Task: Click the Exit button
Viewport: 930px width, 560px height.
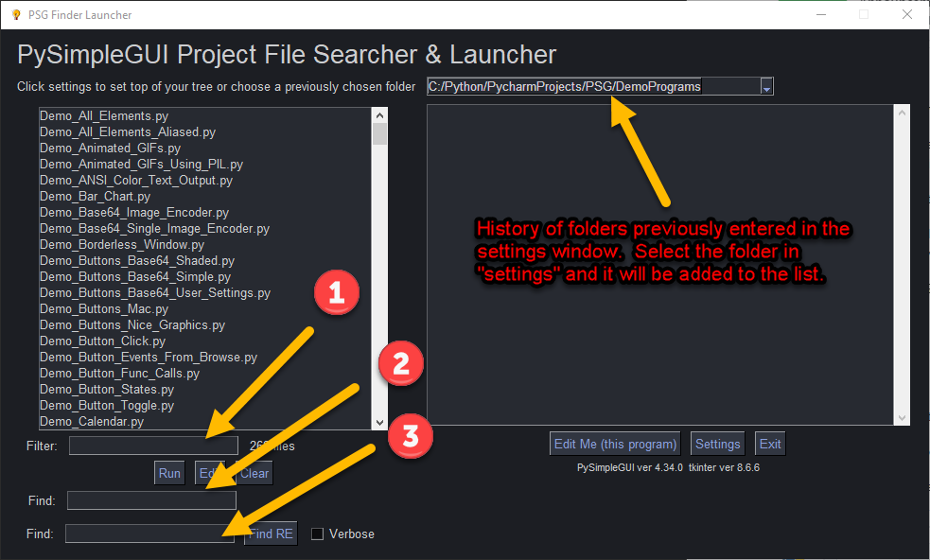Action: (x=770, y=444)
